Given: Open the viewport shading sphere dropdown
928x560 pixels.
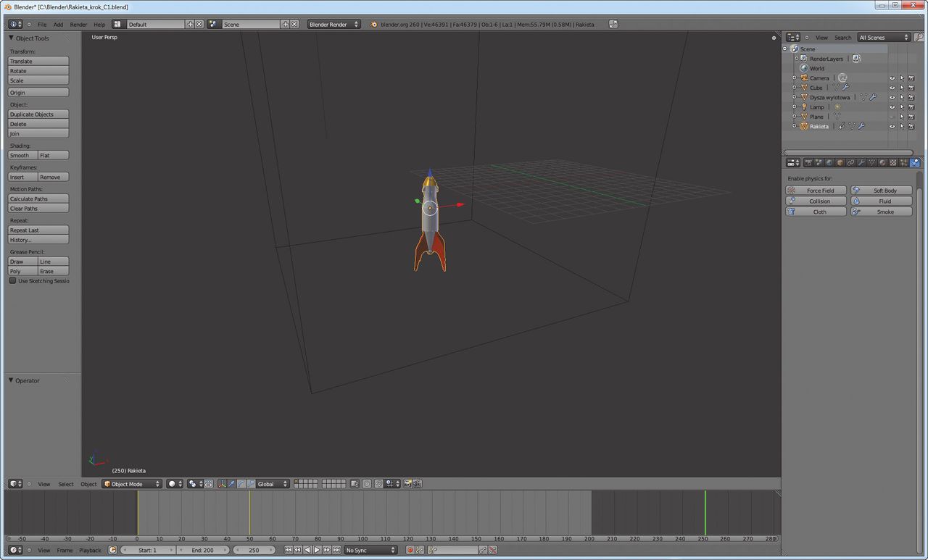Looking at the screenshot, I should [x=175, y=483].
